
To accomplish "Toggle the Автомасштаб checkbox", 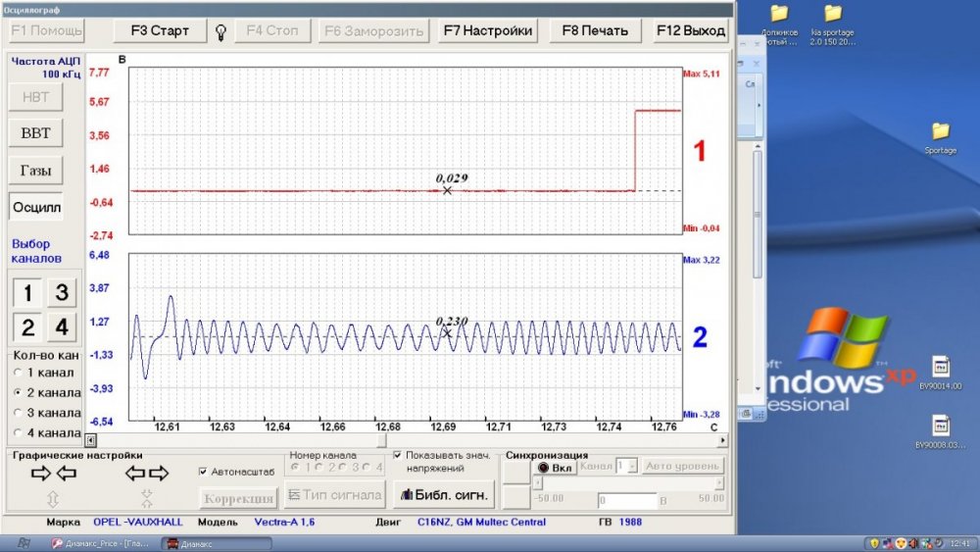I will [x=204, y=471].
